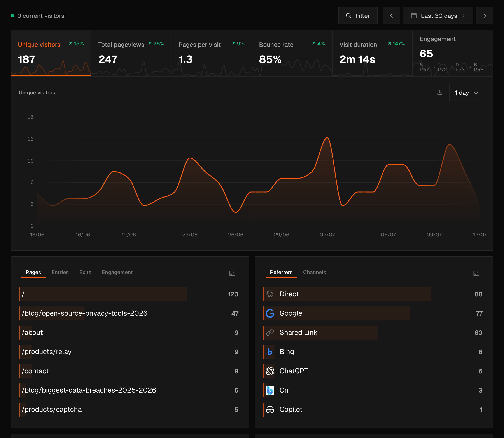Filter by Shared Link referrer label
Image resolution: width=504 pixels, height=438 pixels.
(298, 332)
